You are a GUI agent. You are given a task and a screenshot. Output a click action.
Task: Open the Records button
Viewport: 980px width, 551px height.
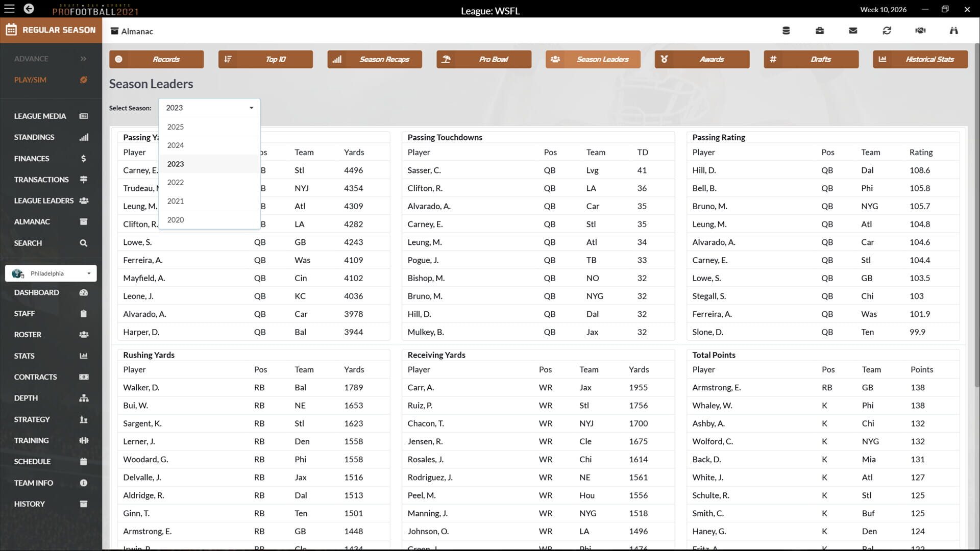point(156,59)
